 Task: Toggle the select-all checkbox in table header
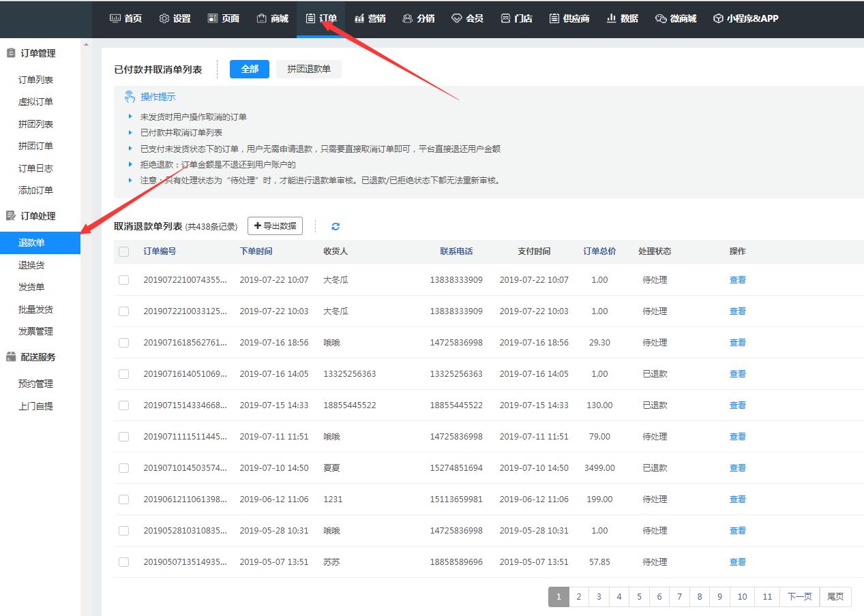click(123, 251)
